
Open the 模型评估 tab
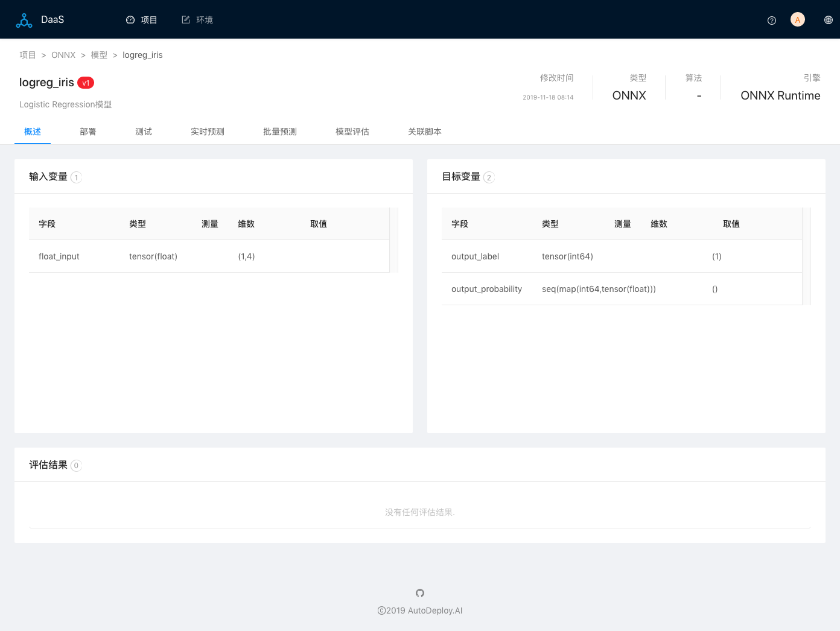(x=352, y=132)
